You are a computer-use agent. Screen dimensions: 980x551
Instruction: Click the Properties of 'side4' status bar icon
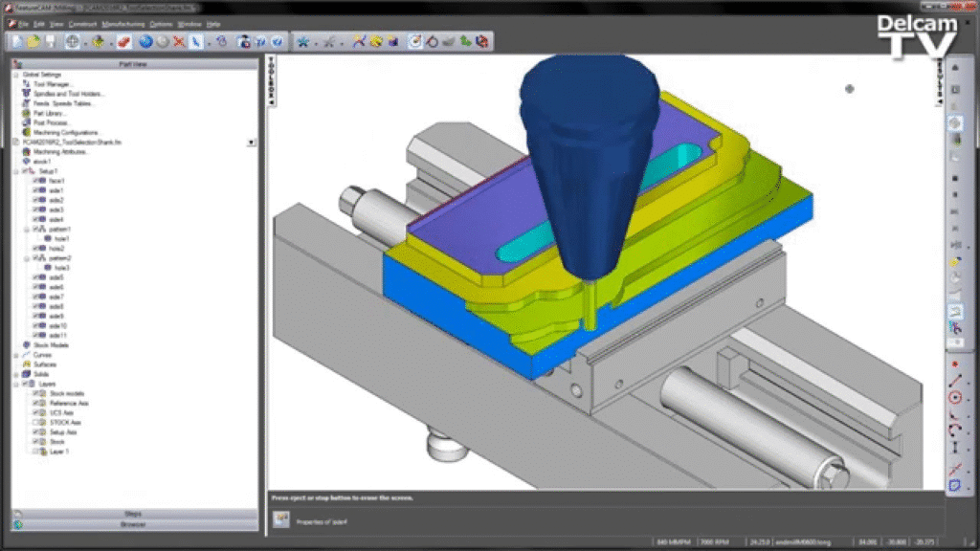click(x=281, y=519)
